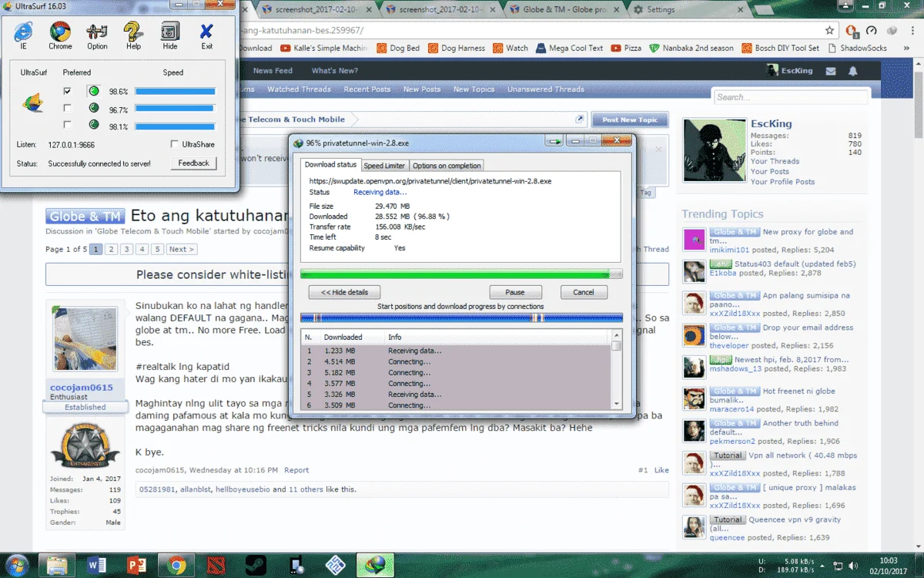Switch to the Globe & TM Chrome tab
The height and width of the screenshot is (578, 924).
pos(566,10)
